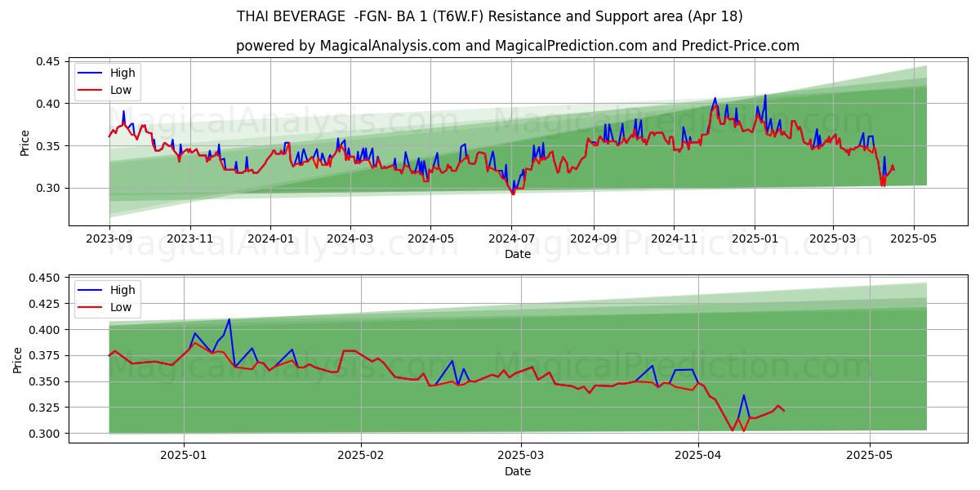Click the 2025-05 tick label in lower chart
The image size is (980, 490).
point(870,455)
